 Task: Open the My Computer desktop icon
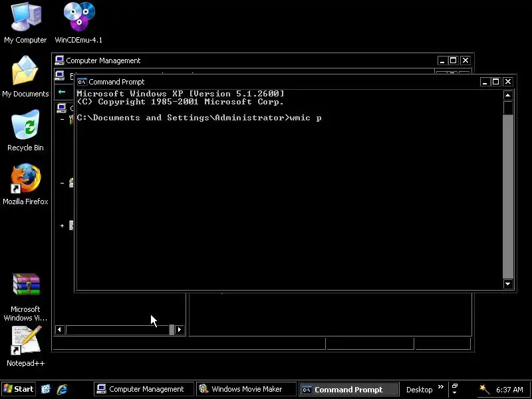[26, 17]
